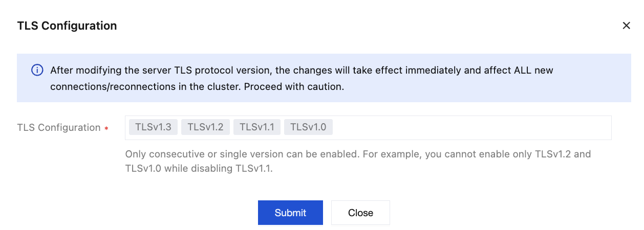Click the hint line mentioning disabling TLSv1.1

199,168
